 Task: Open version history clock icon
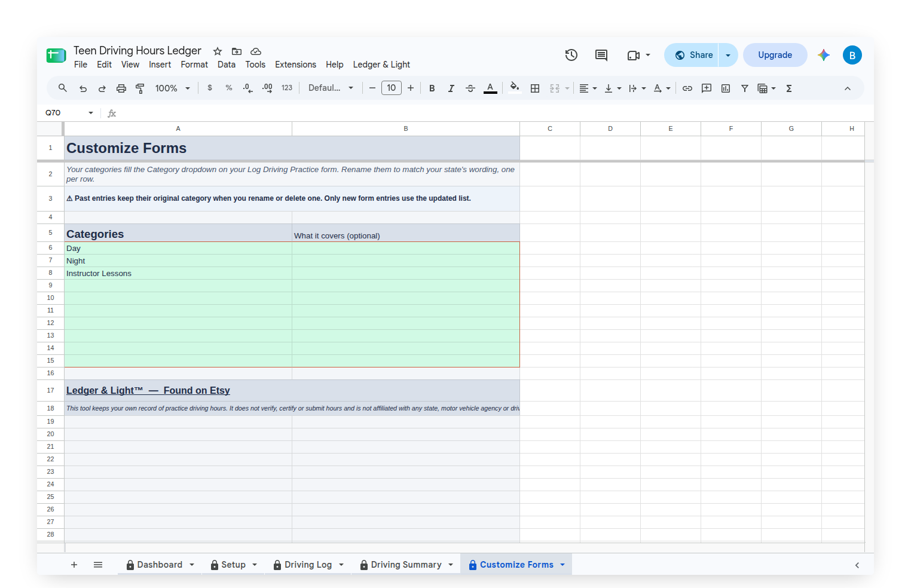tap(571, 55)
